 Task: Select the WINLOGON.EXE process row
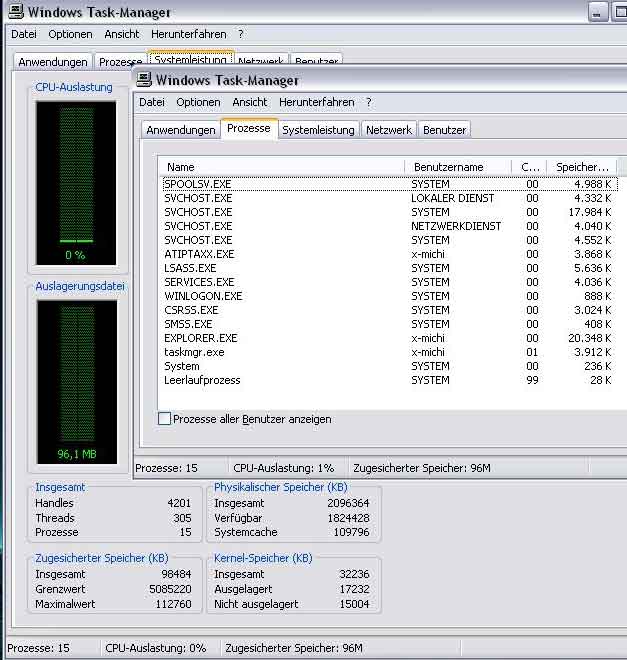pos(390,296)
